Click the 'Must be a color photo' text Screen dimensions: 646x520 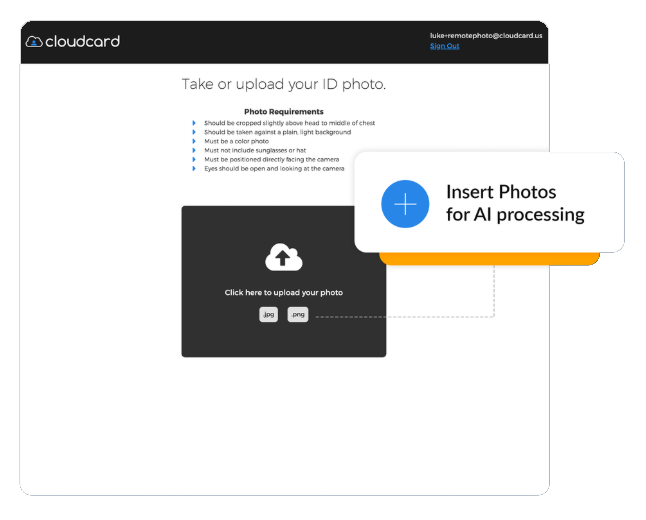pos(236,141)
